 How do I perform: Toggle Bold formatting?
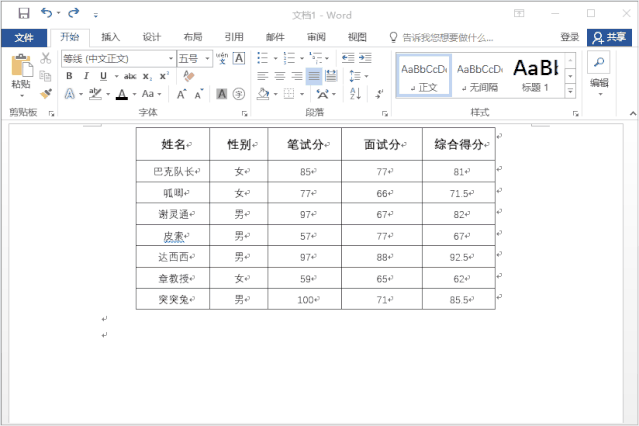69,76
